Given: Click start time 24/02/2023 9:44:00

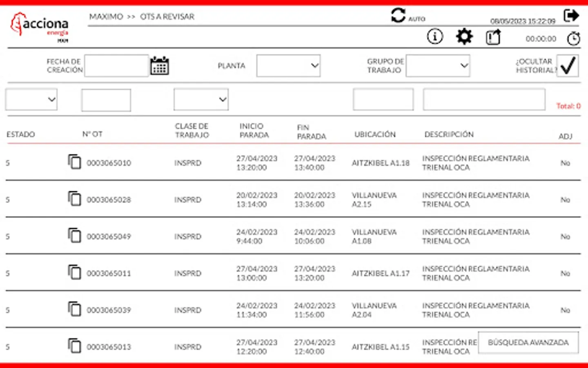Looking at the screenshot, I should (257, 236).
